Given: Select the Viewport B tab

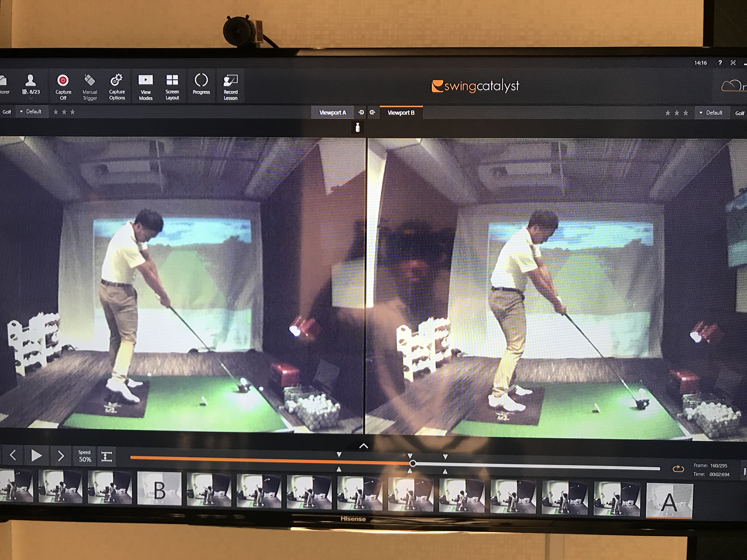Looking at the screenshot, I should point(401,112).
